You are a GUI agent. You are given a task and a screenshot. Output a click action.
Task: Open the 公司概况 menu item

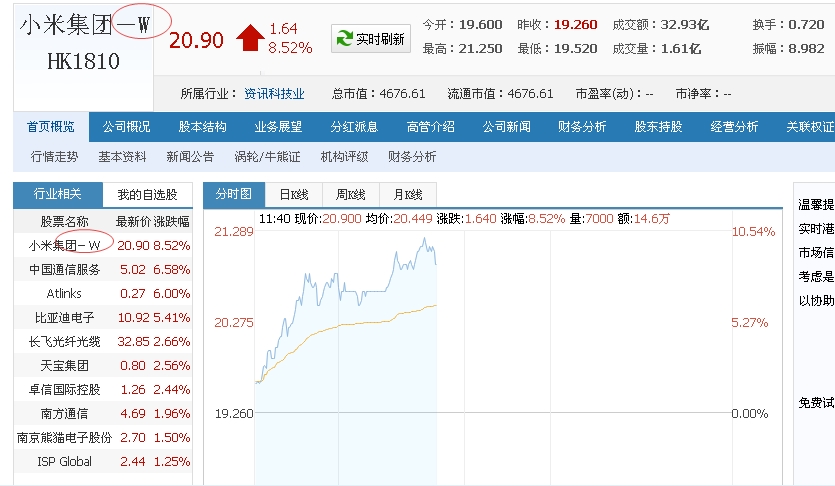[x=126, y=127]
